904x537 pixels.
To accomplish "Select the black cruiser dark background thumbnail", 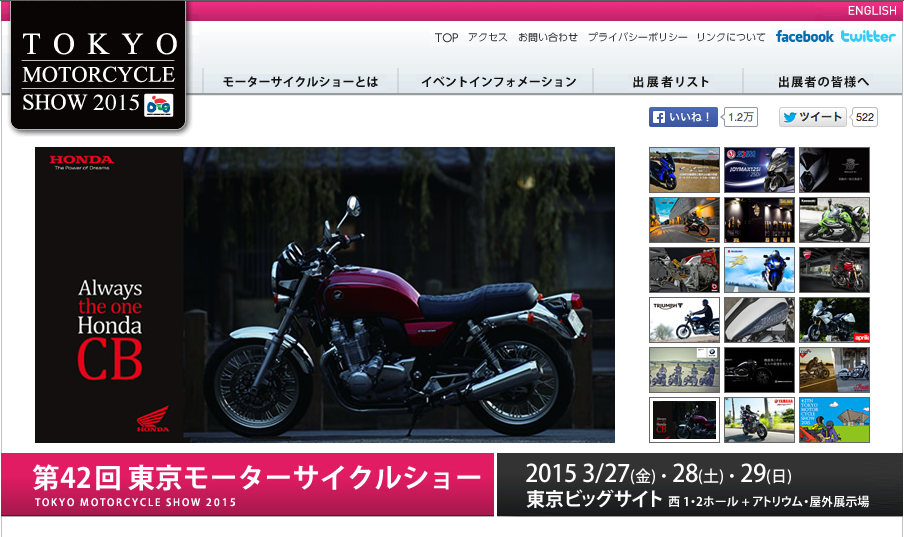I will (x=759, y=370).
